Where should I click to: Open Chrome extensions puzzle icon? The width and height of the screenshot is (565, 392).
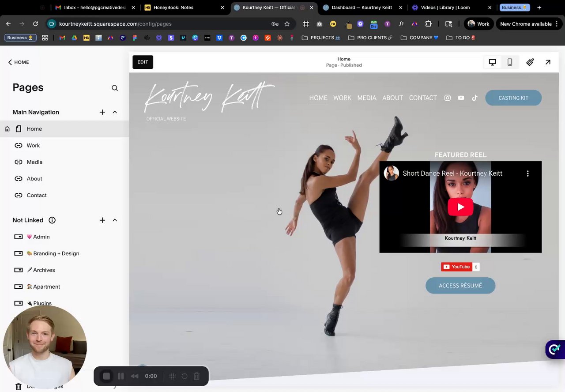pyautogui.click(x=428, y=24)
